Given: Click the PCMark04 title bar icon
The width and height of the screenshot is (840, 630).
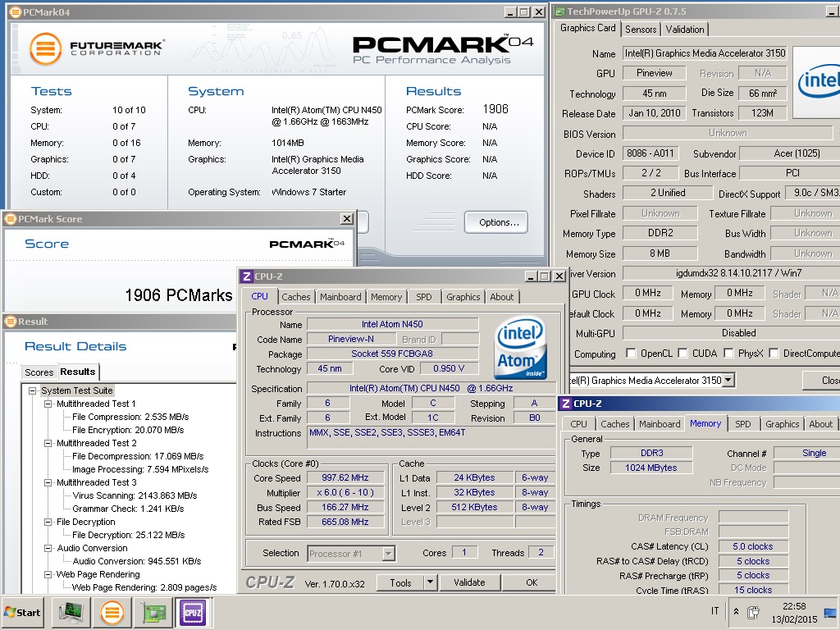Looking at the screenshot, I should pos(16,11).
